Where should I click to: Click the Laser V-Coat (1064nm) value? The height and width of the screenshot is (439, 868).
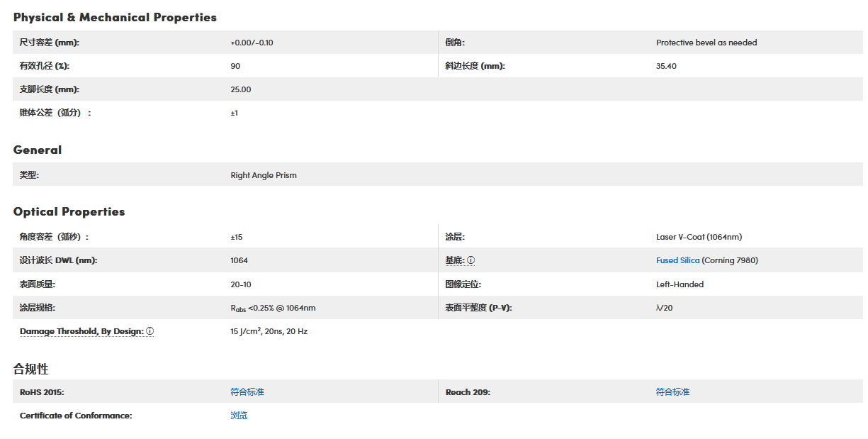699,237
